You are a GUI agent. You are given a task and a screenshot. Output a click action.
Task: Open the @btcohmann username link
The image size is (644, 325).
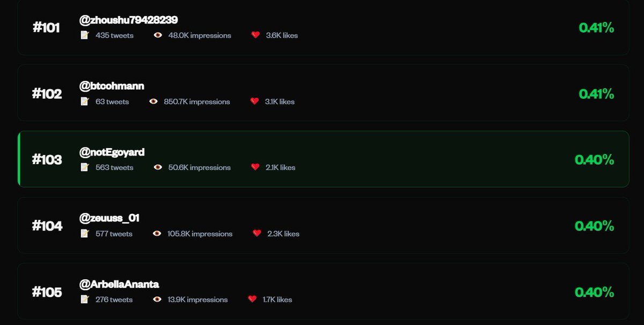pos(112,86)
